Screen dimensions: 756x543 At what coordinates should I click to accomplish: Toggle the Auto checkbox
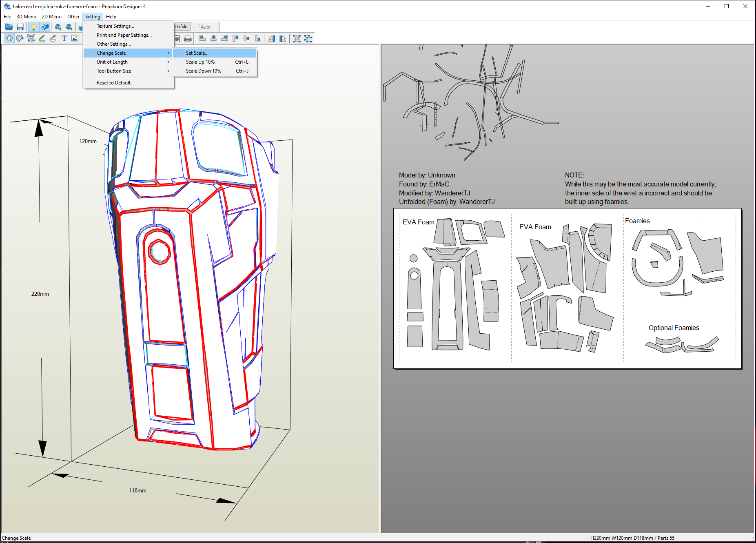point(197,27)
